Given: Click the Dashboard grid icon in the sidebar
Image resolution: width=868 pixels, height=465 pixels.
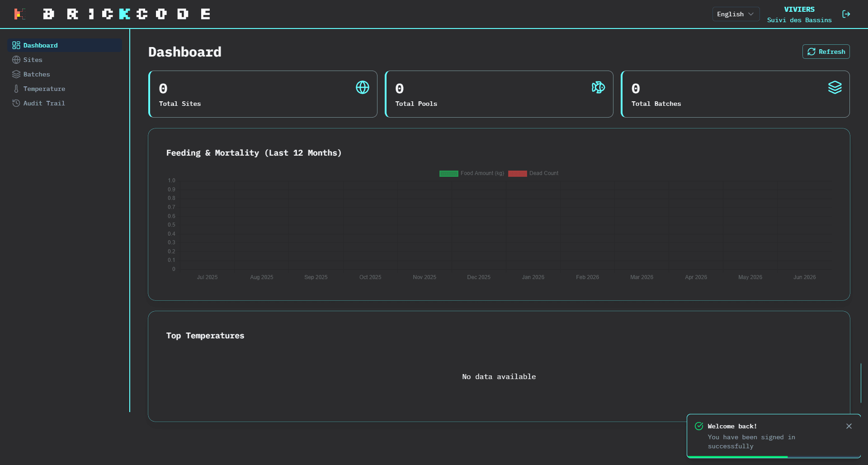Looking at the screenshot, I should [x=16, y=45].
